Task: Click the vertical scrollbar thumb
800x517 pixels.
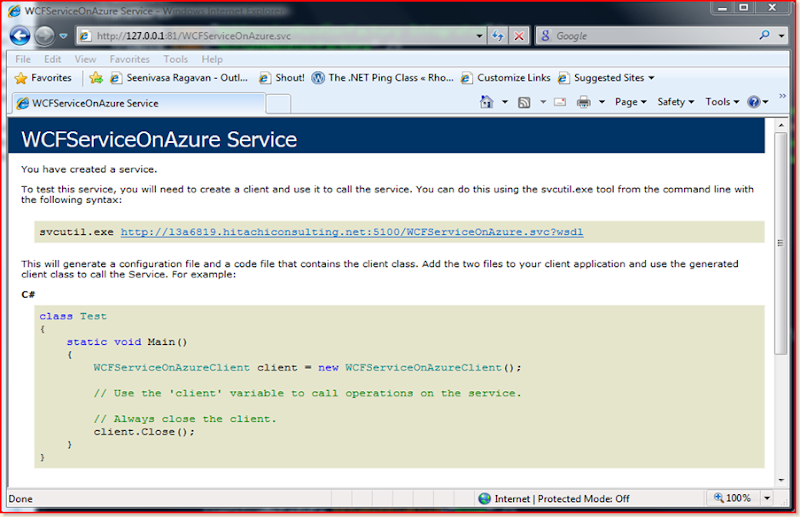Action: click(781, 243)
